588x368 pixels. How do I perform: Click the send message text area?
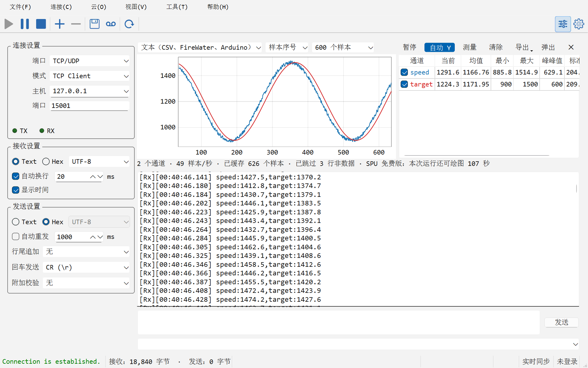pos(339,323)
